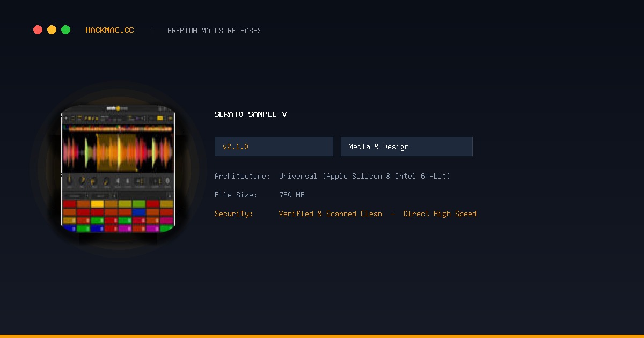Viewport: 644px width, 338px height.
Task: Click 'Universal (Apple Silicon & Intel 64-bit)' text
Action: (364, 176)
